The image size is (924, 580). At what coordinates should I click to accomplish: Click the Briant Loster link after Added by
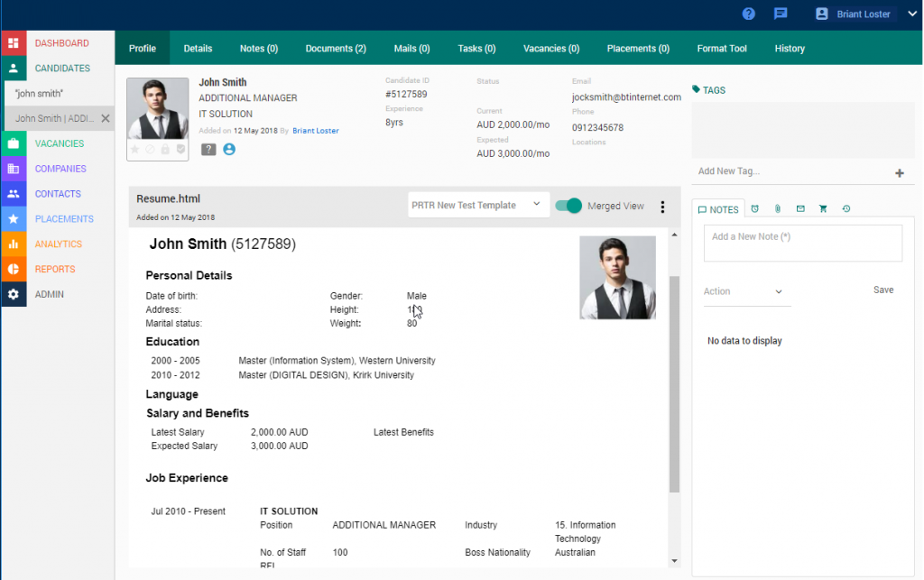point(316,131)
